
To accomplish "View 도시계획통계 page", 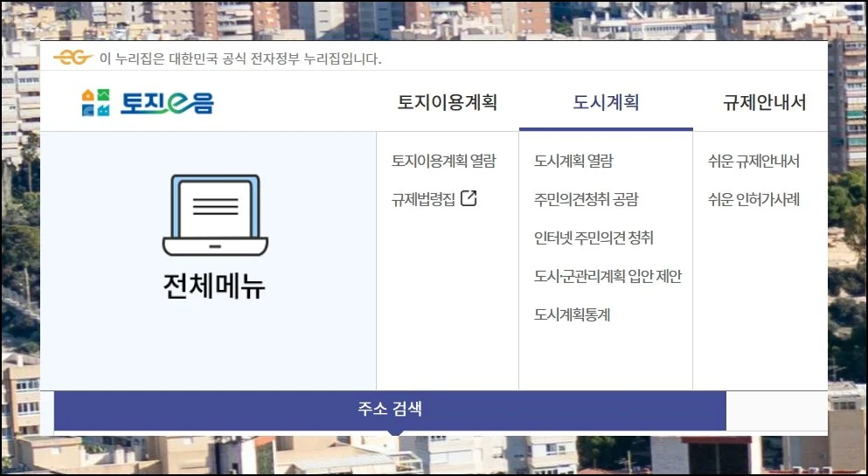I will [572, 314].
